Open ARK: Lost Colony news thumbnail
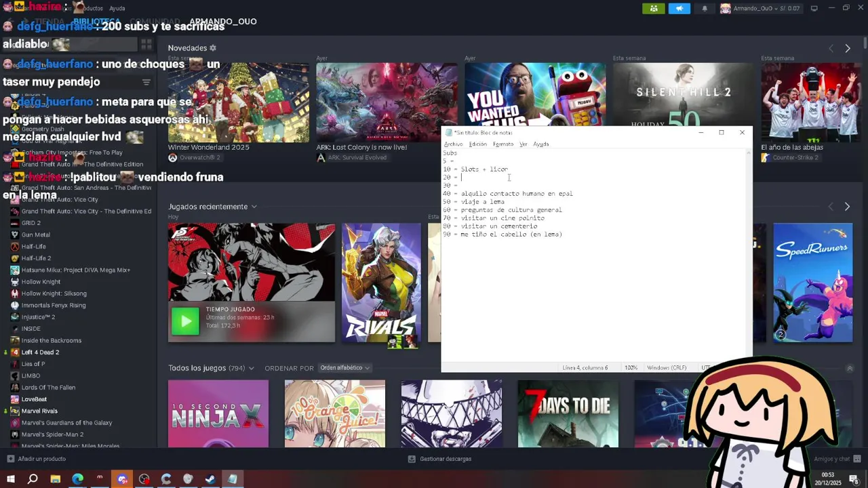Screen dimensions: 868x488 click(x=387, y=102)
